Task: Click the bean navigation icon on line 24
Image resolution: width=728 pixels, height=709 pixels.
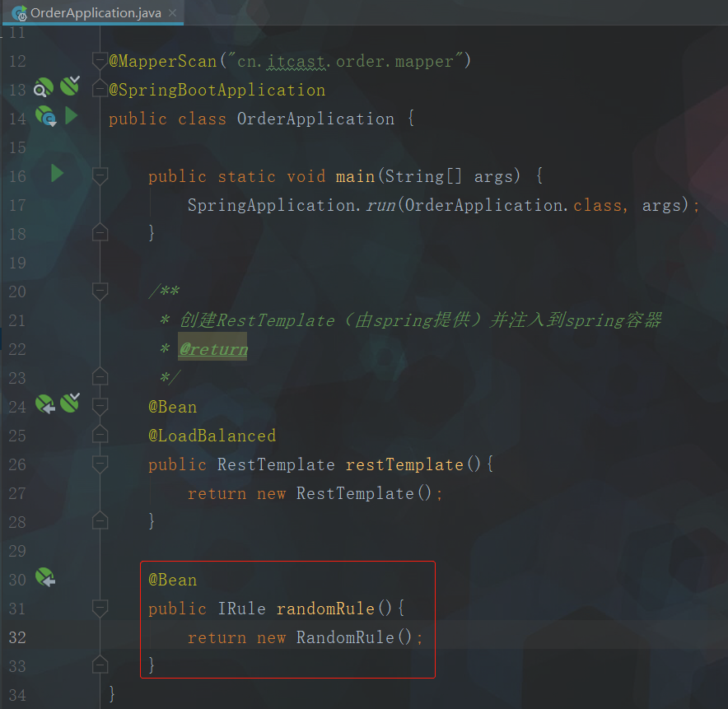Action: tap(45, 404)
